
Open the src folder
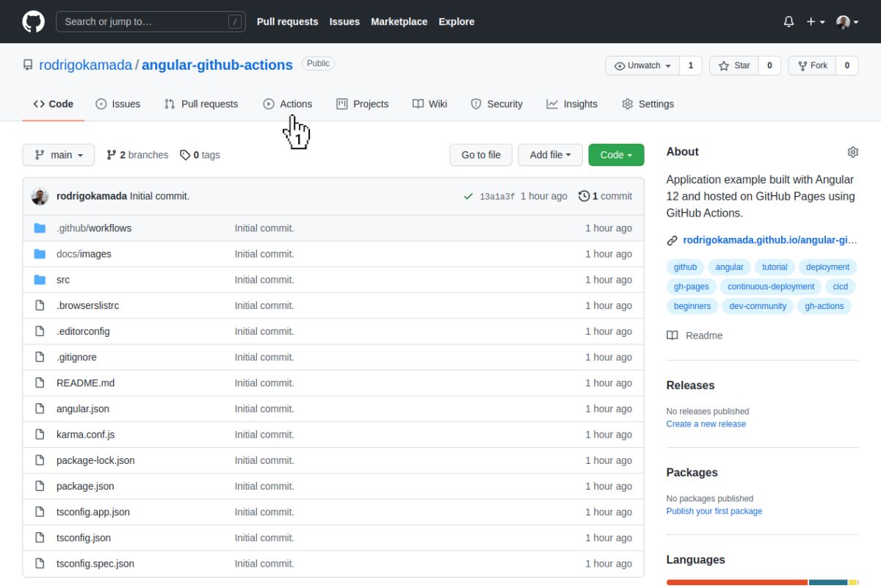(63, 280)
